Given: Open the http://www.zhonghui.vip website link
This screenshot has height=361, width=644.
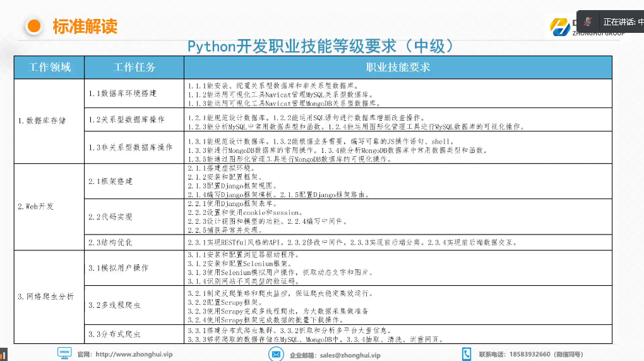Looking at the screenshot, I should pos(130,355).
